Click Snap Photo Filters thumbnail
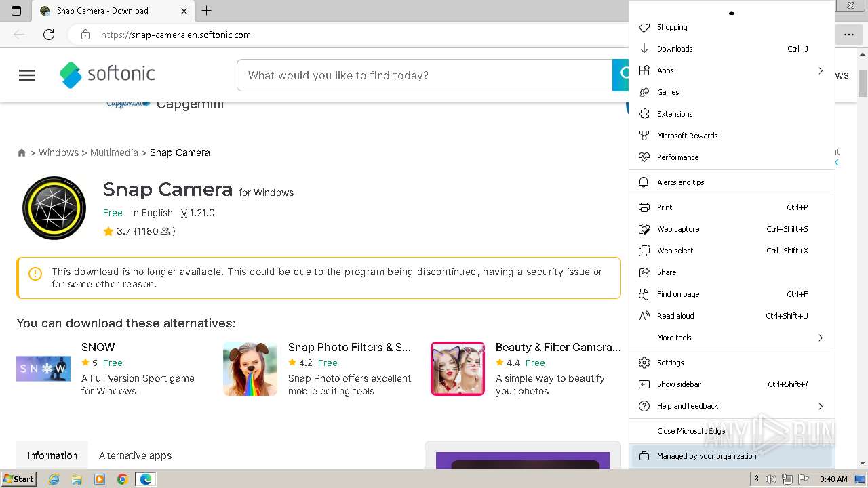The height and width of the screenshot is (488, 868). coord(250,369)
